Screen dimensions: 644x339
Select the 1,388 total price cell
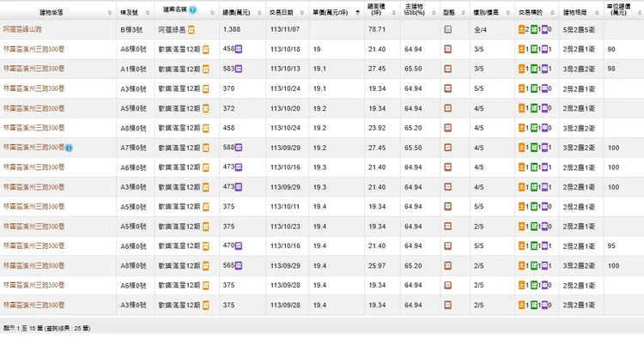tap(232, 29)
